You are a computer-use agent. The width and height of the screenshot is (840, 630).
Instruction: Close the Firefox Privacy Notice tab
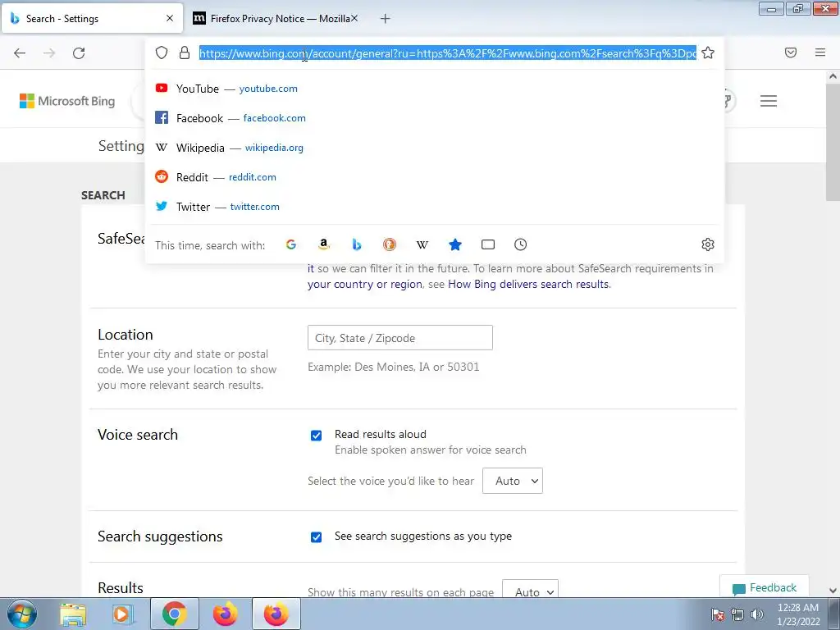pyautogui.click(x=354, y=18)
